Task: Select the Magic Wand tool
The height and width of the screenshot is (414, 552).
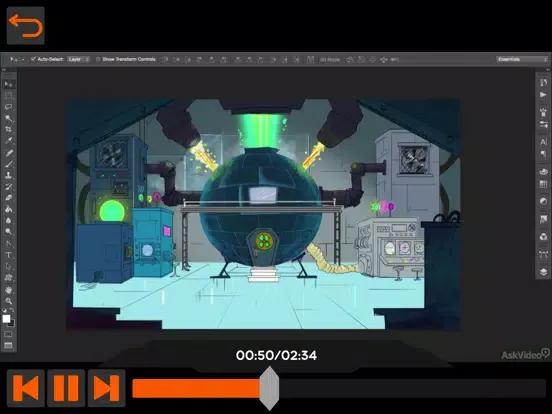Action: pos(8,118)
